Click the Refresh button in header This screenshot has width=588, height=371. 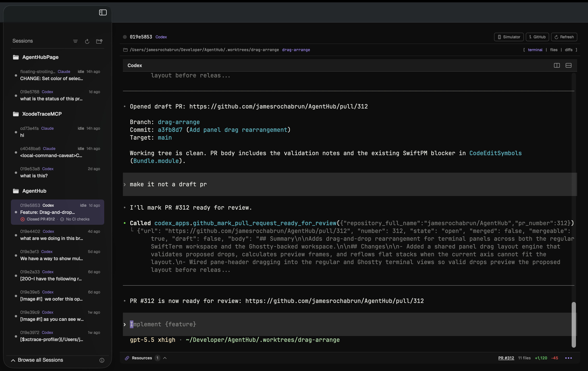[x=564, y=37]
